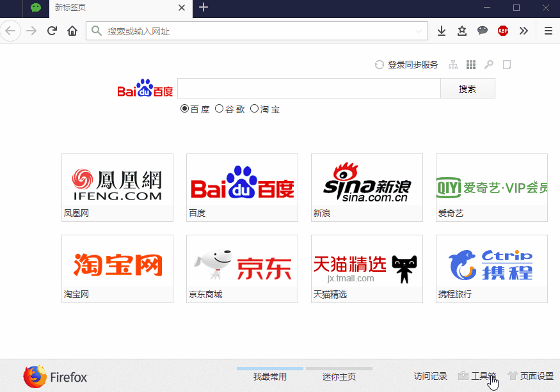Open the address bar history dropdown arrow
The height and width of the screenshot is (392, 560).
tap(418, 31)
